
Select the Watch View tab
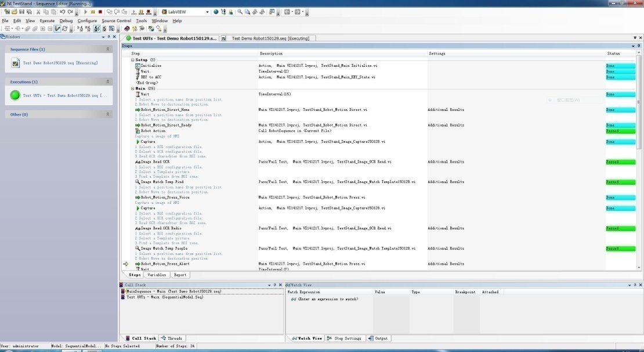point(306,339)
